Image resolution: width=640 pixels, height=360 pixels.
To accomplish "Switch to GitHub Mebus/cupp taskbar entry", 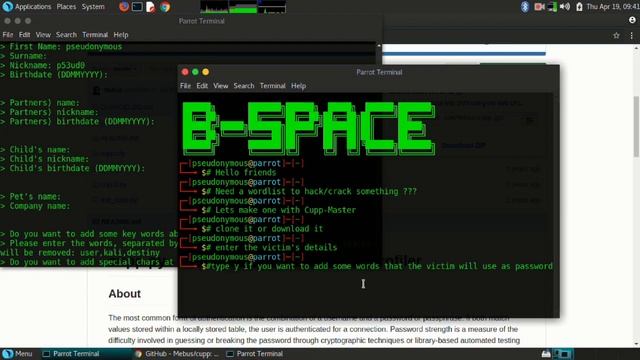I will 178,354.
